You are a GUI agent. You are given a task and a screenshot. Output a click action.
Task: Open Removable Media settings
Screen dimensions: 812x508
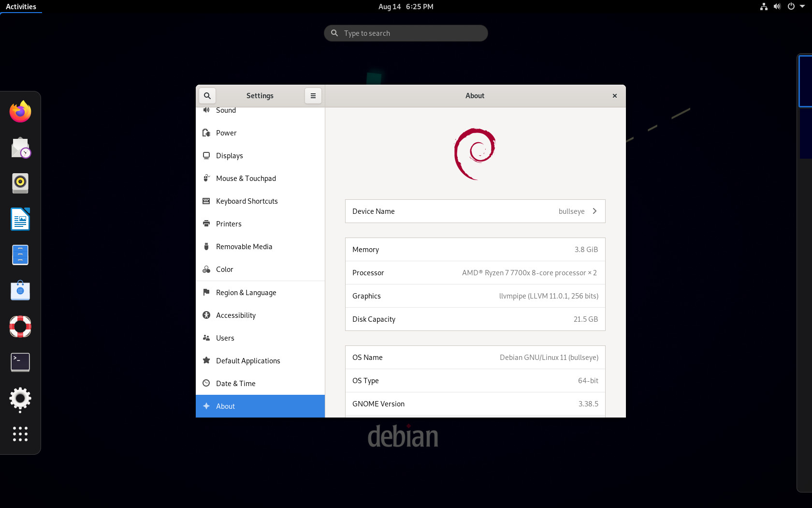coord(260,247)
